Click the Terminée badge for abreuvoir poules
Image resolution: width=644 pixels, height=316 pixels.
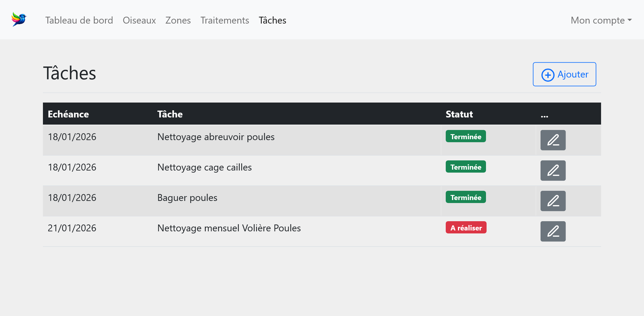(466, 137)
